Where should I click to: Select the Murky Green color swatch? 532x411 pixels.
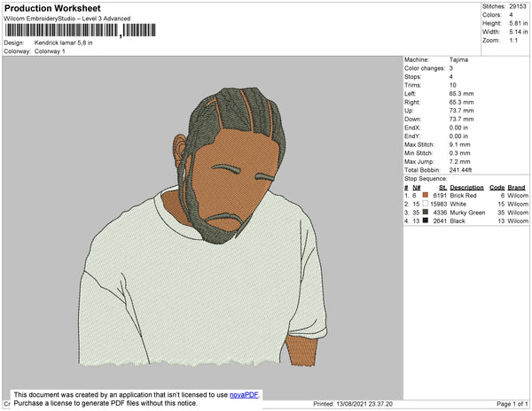pyautogui.click(x=425, y=212)
